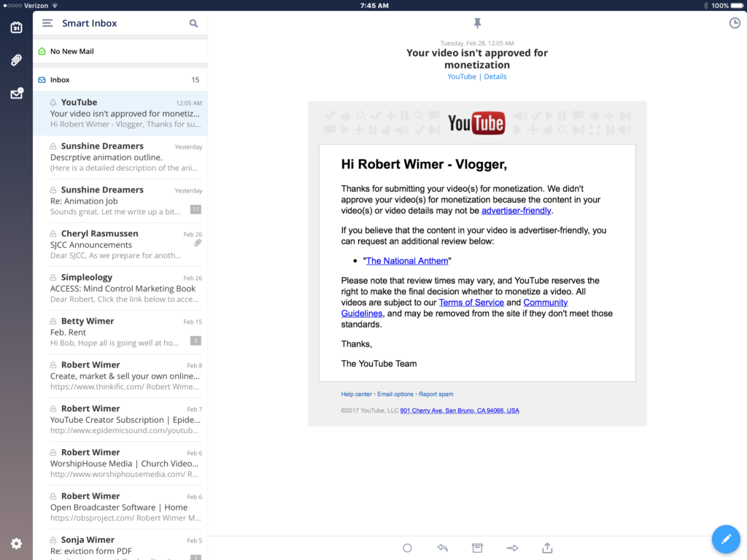Open Robert Wimer YouTube Creator Subscription email
Screen dimensions: 747x560
(x=120, y=420)
